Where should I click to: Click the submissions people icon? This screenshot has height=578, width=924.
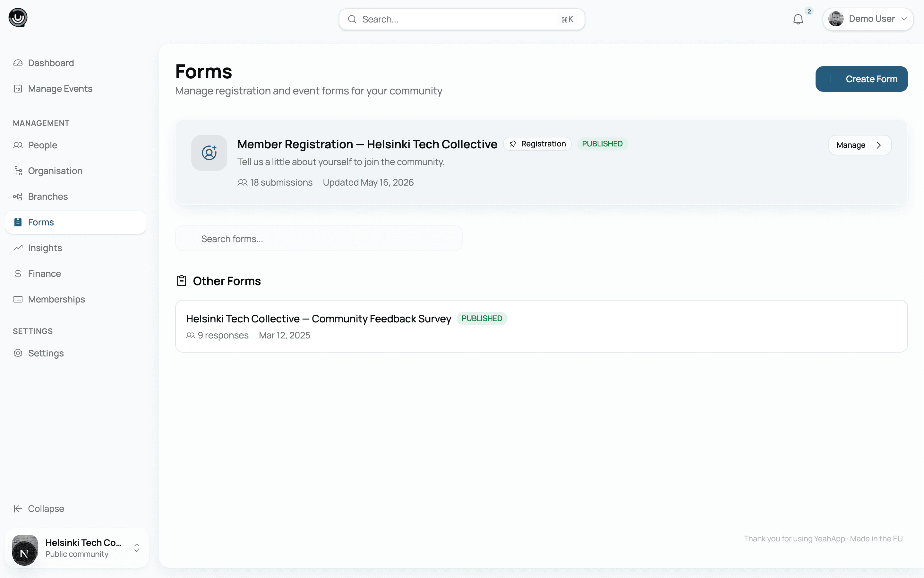point(242,183)
